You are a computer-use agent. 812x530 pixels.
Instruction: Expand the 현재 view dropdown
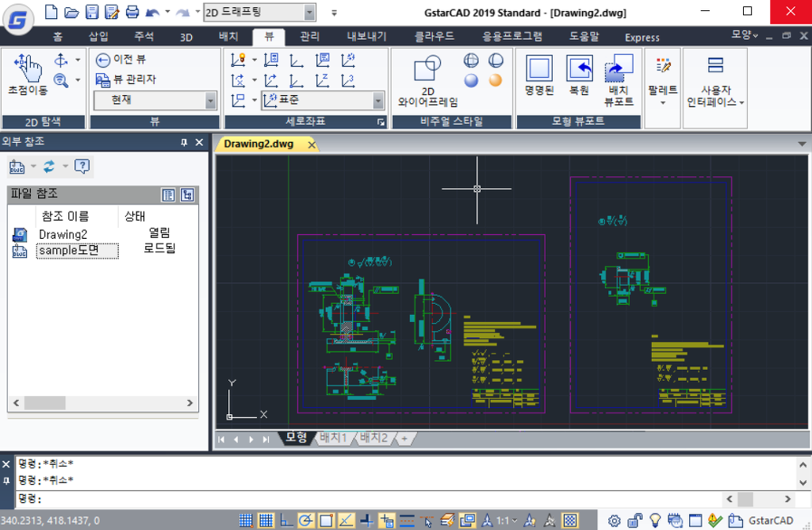[210, 100]
